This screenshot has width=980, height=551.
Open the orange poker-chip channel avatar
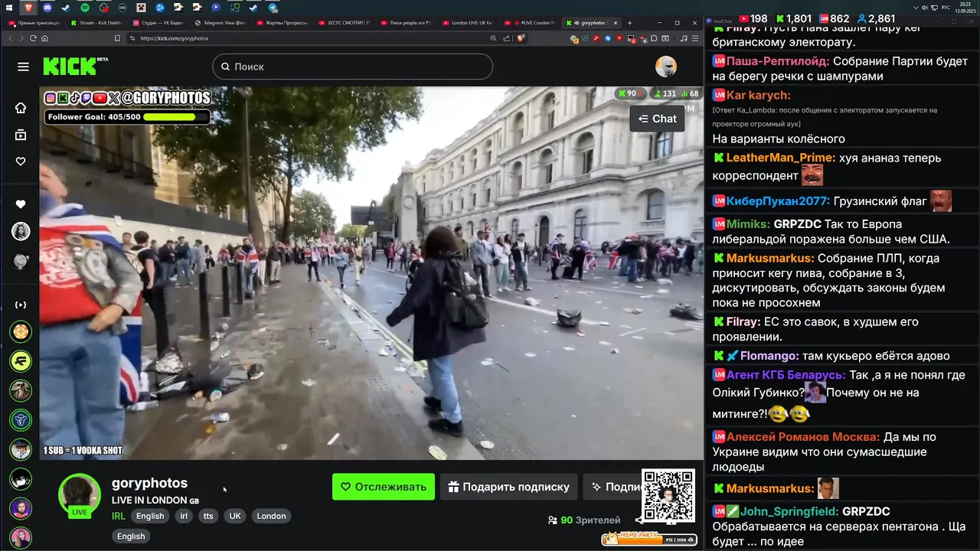tap(21, 331)
